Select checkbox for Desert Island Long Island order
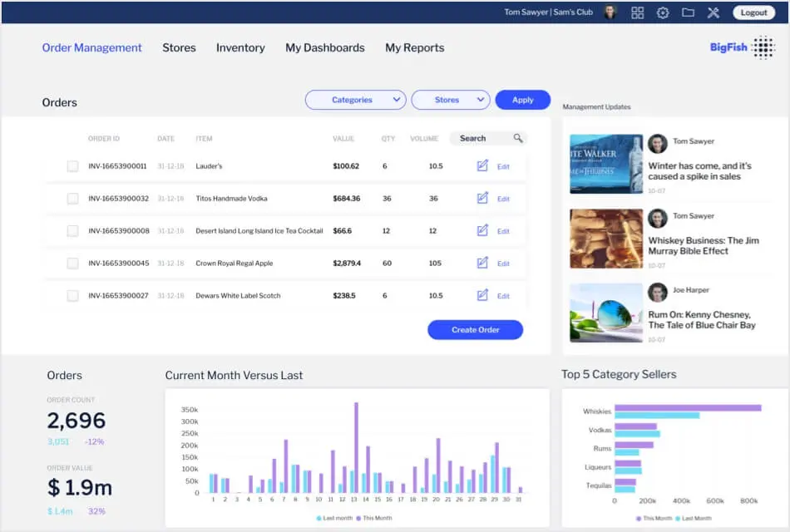Viewport: 790px width, 532px height. pos(73,231)
